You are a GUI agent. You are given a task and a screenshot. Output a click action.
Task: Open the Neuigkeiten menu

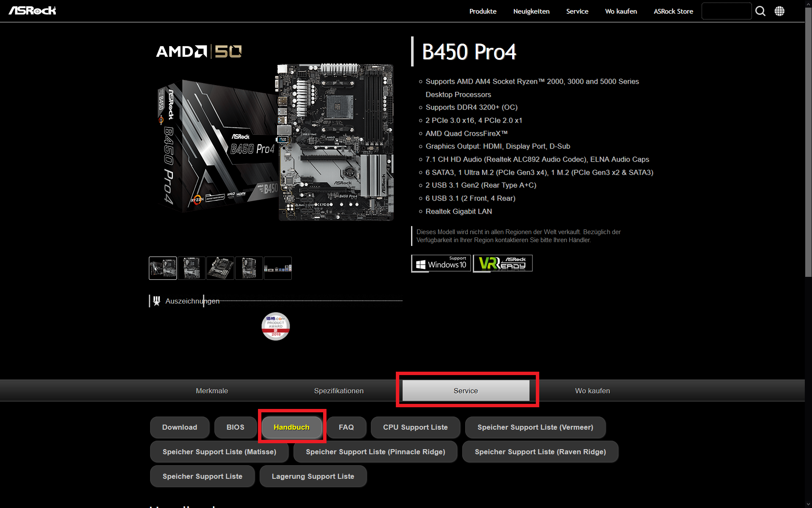(531, 11)
